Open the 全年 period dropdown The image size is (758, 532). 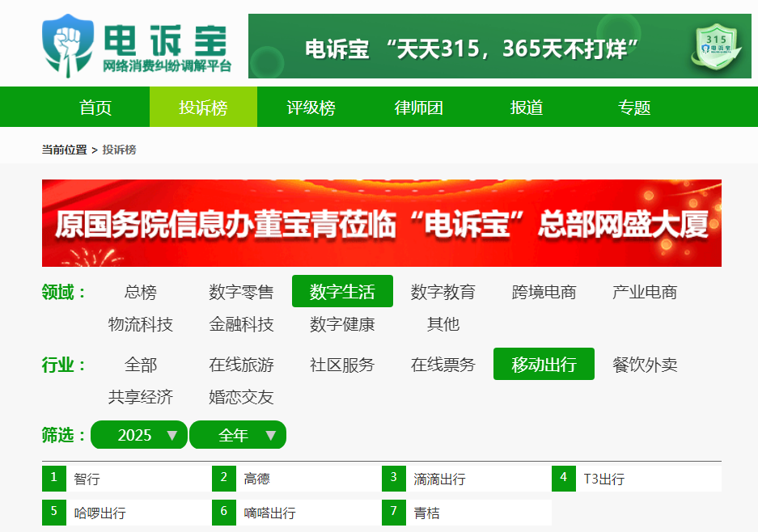(x=238, y=435)
